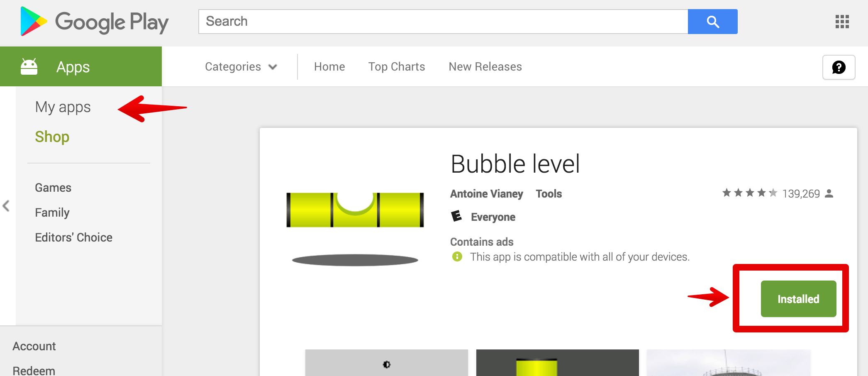Click the compatibility info icon
Image resolution: width=868 pixels, height=376 pixels.
tap(457, 256)
